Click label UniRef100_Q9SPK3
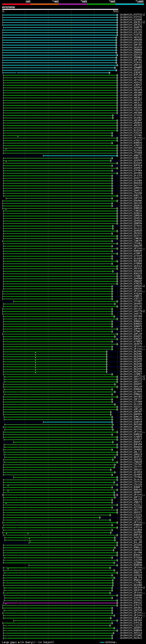The width and height of the screenshot is (146, 644). 131,87
